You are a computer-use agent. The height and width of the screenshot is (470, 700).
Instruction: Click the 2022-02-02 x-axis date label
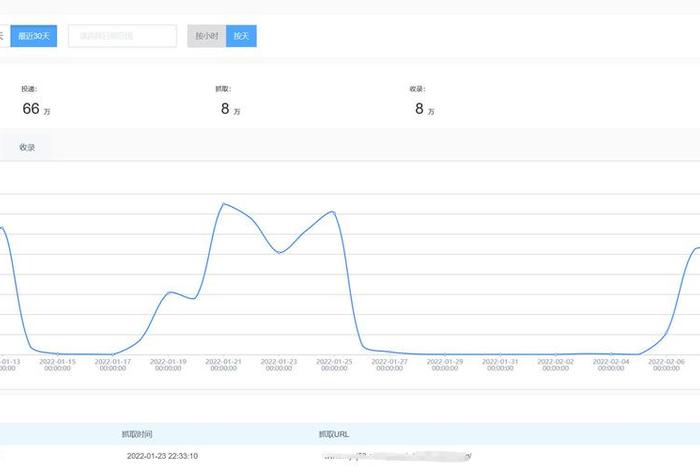click(556, 364)
